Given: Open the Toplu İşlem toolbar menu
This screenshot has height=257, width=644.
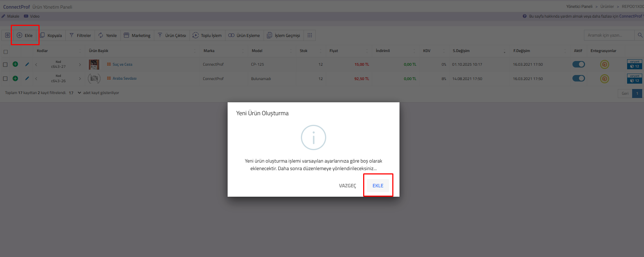Looking at the screenshot, I should coord(207,35).
